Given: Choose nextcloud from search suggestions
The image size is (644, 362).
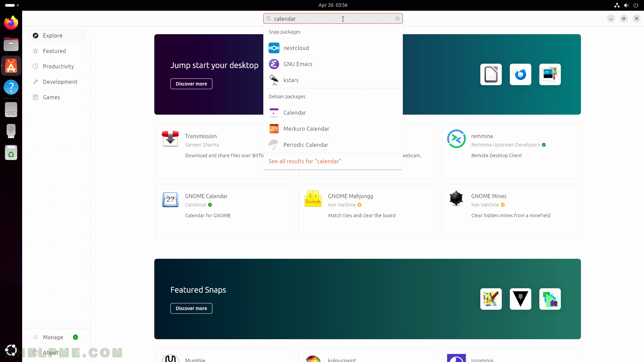Looking at the screenshot, I should 333,48.
